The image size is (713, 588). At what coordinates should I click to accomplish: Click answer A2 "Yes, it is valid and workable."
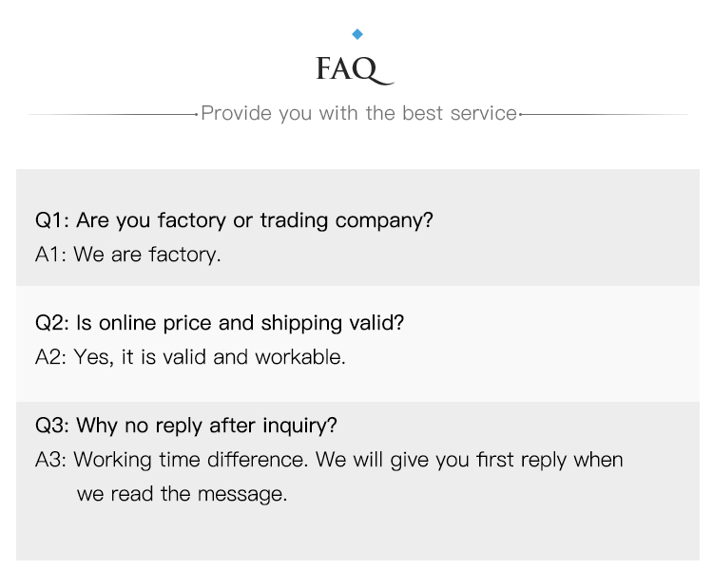pyautogui.click(x=190, y=357)
